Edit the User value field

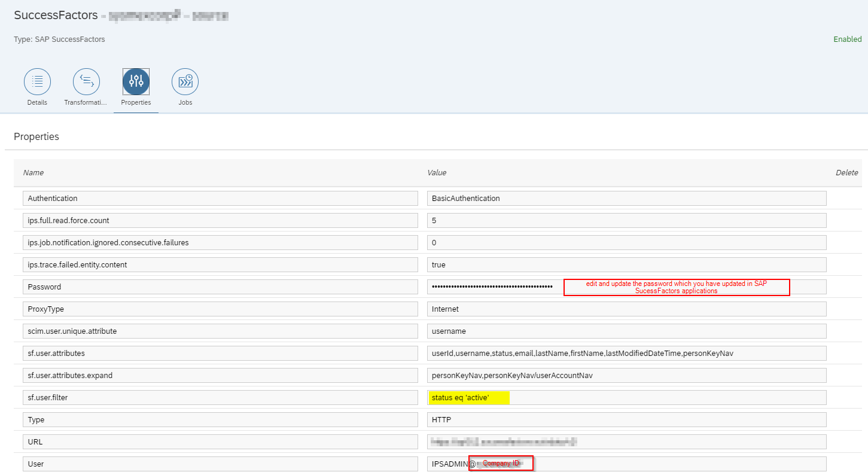(x=658, y=464)
